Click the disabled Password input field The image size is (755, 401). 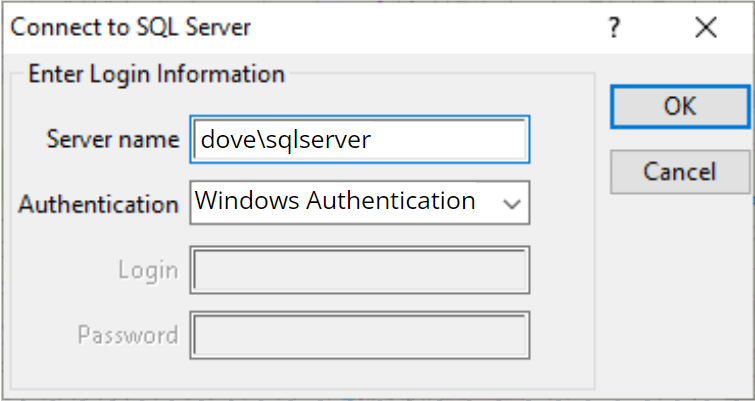[358, 335]
